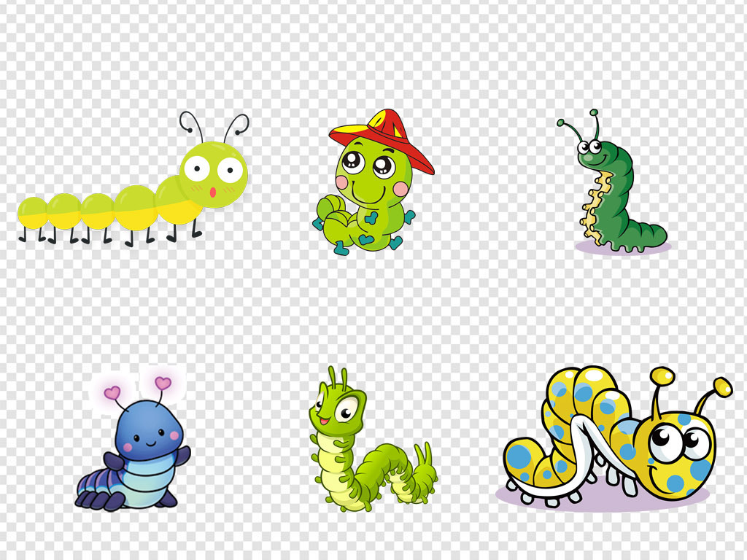The height and width of the screenshot is (560, 747).
Task: Click the yellow scalloped belly of the dark green caterpillar
Action: pos(594,204)
